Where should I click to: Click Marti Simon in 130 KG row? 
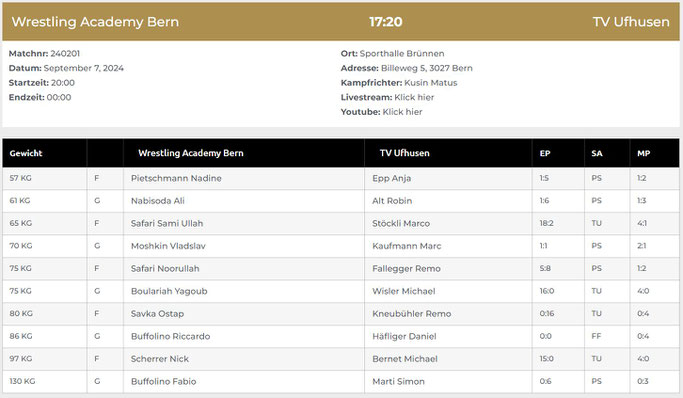pos(398,381)
